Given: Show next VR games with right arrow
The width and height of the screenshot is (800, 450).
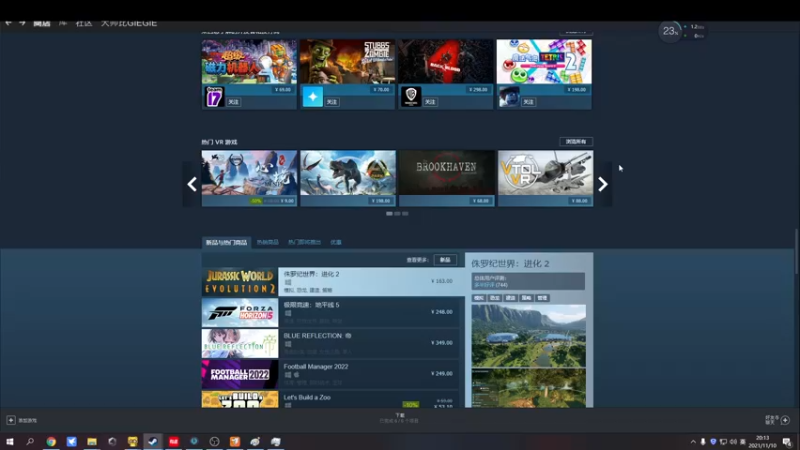Looking at the screenshot, I should click(x=603, y=184).
